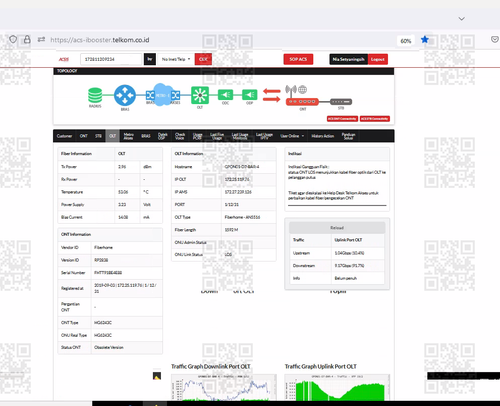Click the 'Fiberhome - AN5516' OLT Type value
Screen dimensions: 500x406
(x=242, y=217)
